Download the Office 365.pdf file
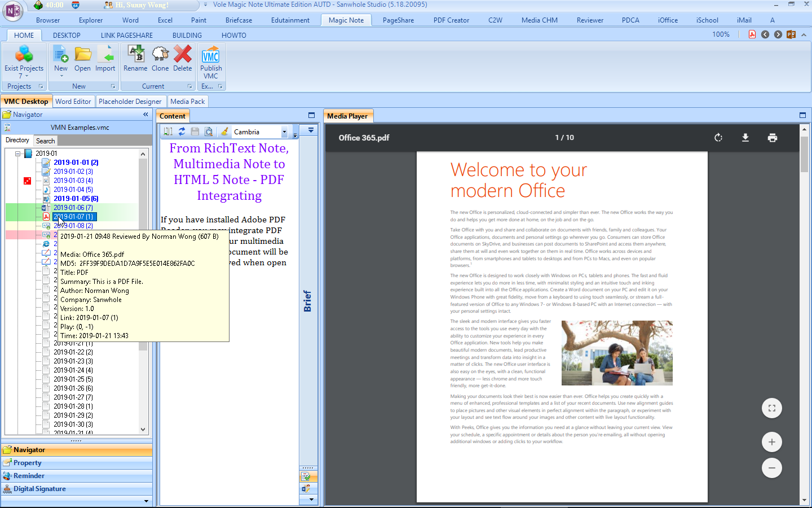The height and width of the screenshot is (508, 812). (x=745, y=138)
